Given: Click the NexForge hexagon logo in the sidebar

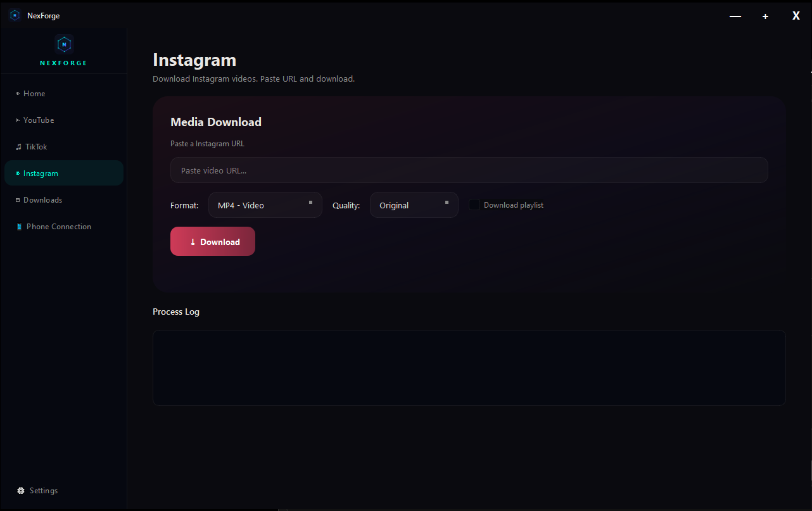Looking at the screenshot, I should pyautogui.click(x=64, y=44).
